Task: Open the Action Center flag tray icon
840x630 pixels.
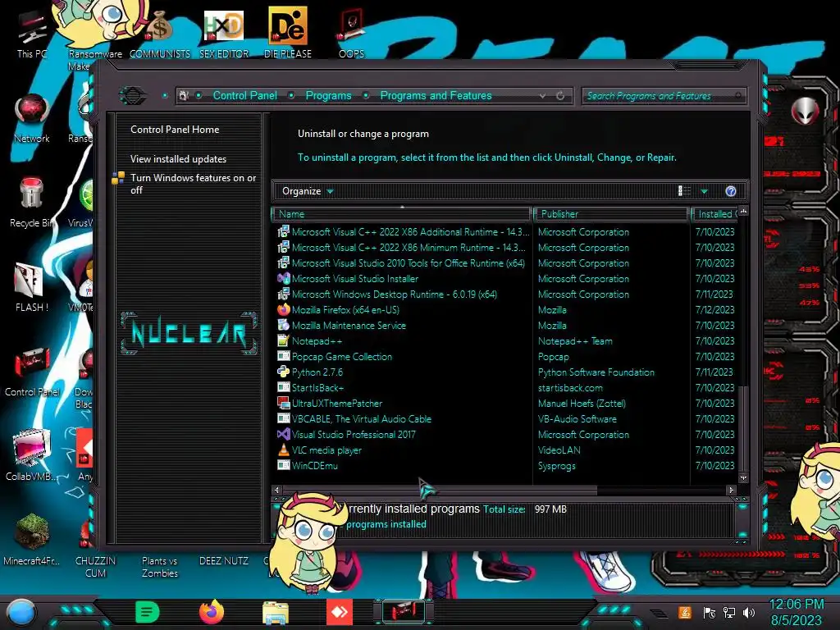Action: click(x=710, y=612)
